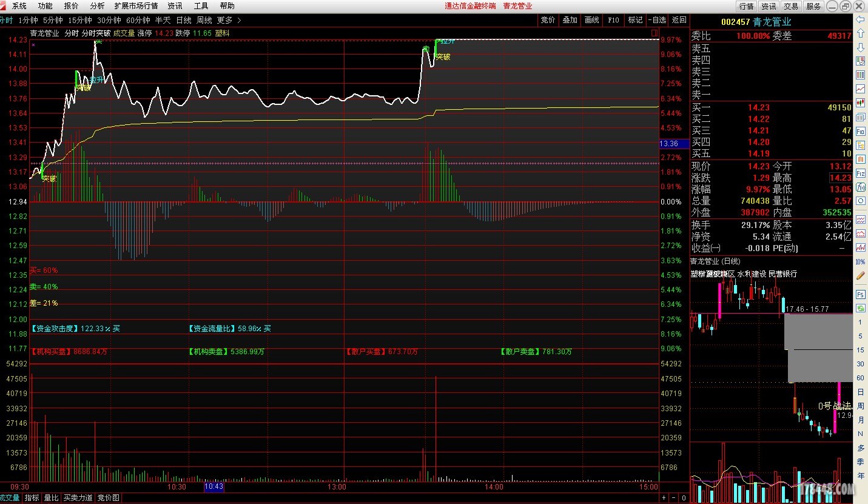The image size is (868, 504).
Task: Switch to 5-minute period in right sidebar
Action: pos(860,336)
